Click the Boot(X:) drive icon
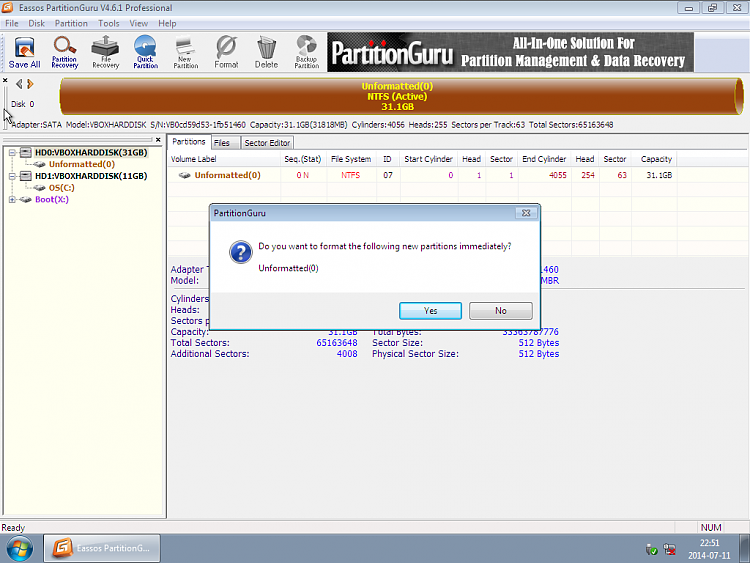The height and width of the screenshot is (563, 750). point(26,199)
